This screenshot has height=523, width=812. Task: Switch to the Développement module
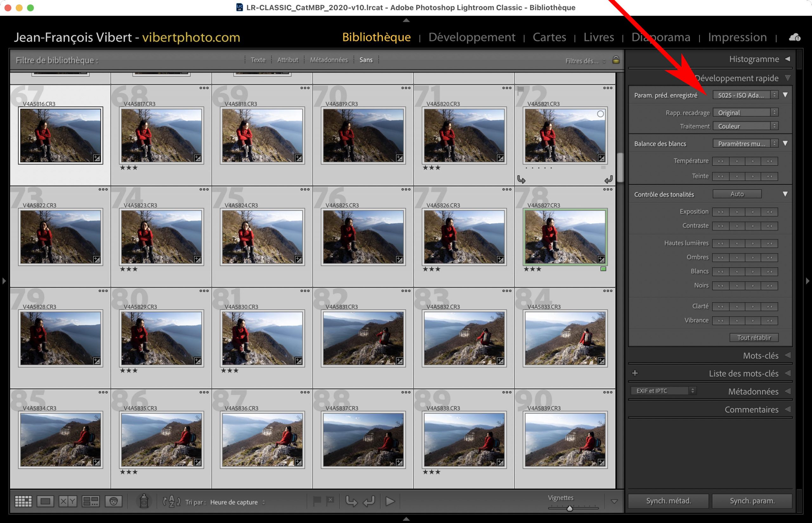[x=472, y=37]
